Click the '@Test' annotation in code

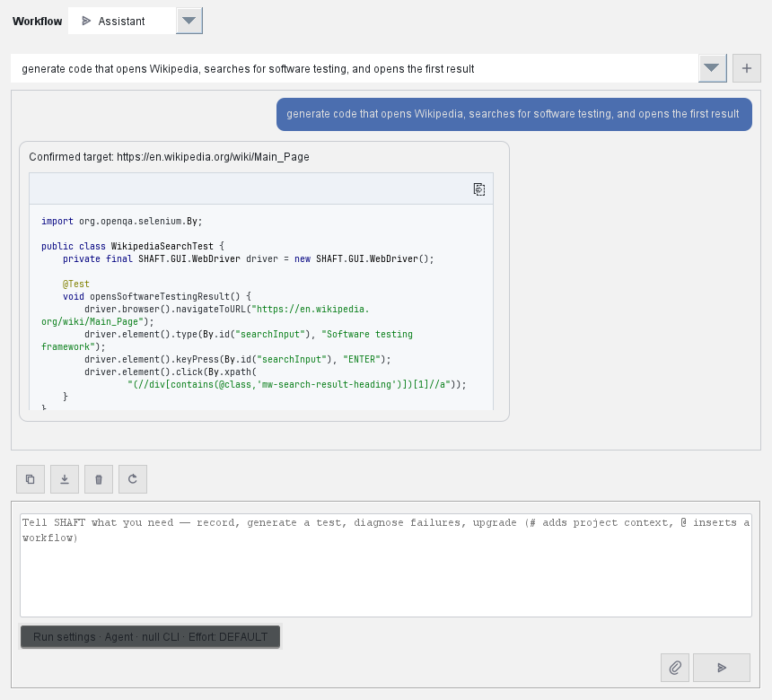[x=75, y=284]
